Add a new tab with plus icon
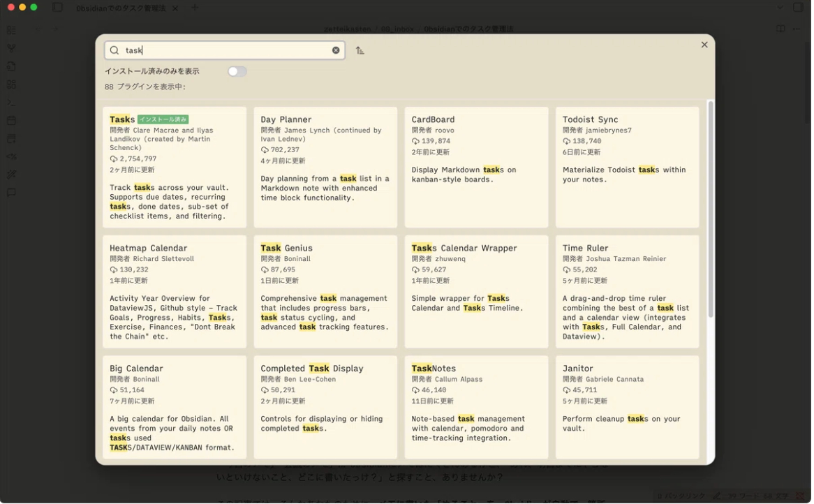814x504 pixels. (x=195, y=7)
